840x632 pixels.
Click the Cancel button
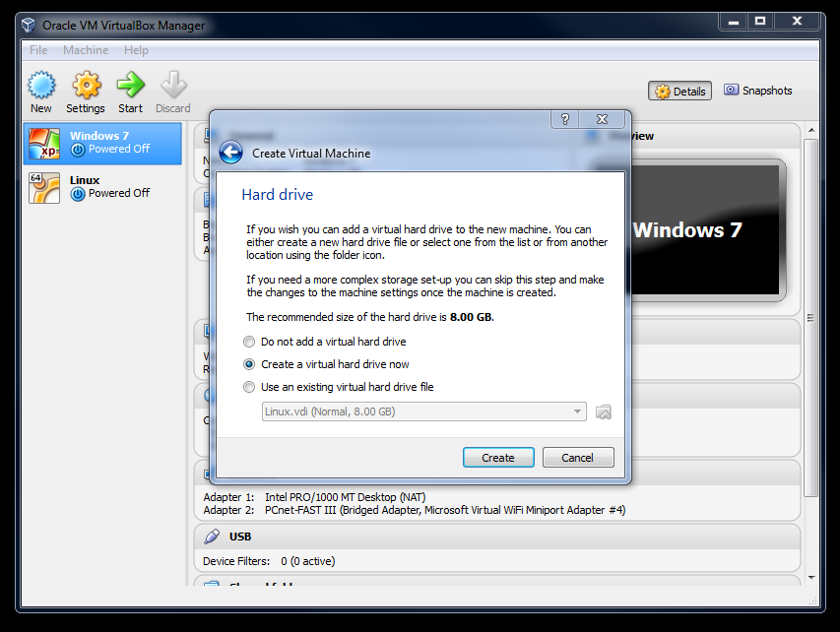point(578,458)
